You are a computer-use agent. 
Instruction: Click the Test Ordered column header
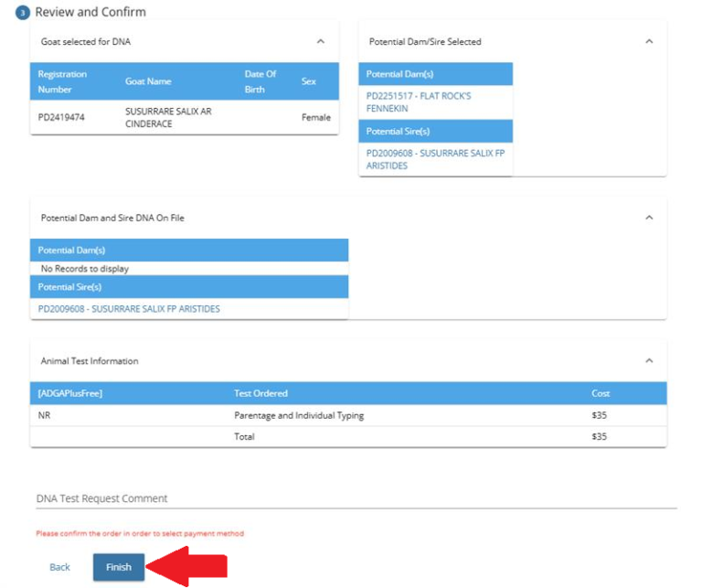pos(261,393)
